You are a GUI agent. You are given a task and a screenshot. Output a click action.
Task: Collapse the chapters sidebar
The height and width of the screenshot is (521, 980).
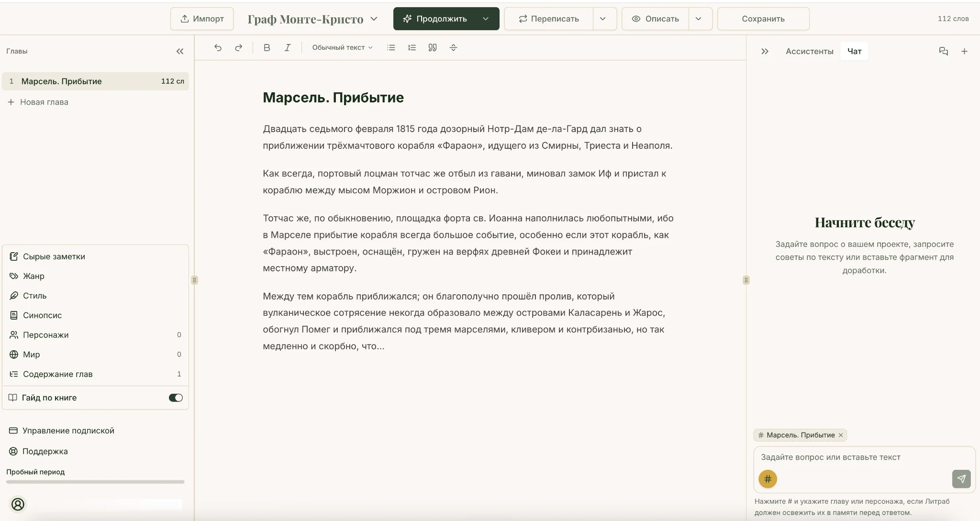click(180, 51)
